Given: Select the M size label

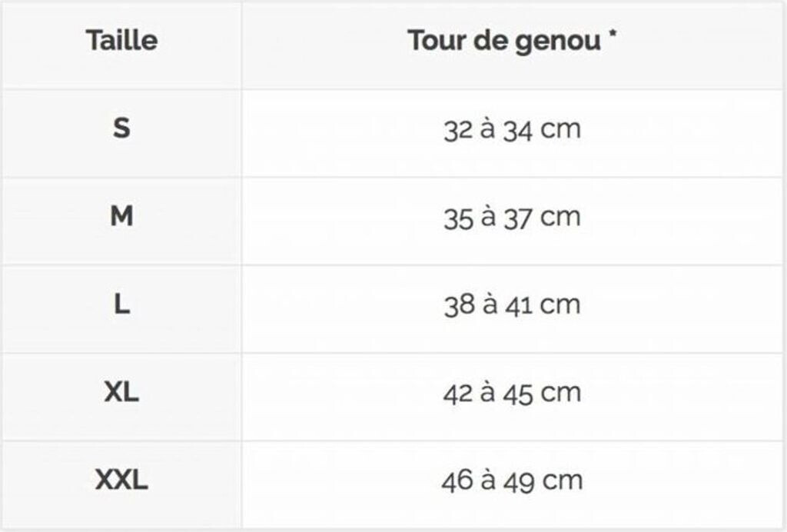Looking at the screenshot, I should (x=121, y=217).
